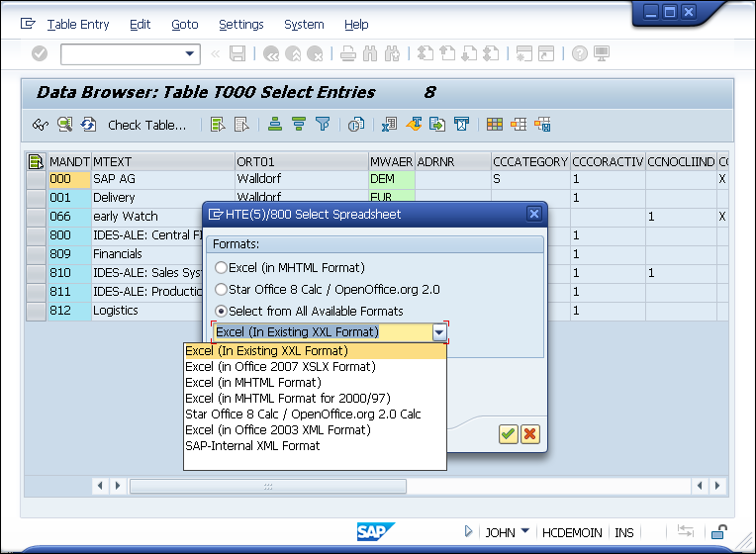Click the Help question mark icon
The height and width of the screenshot is (554, 756).
[x=580, y=53]
